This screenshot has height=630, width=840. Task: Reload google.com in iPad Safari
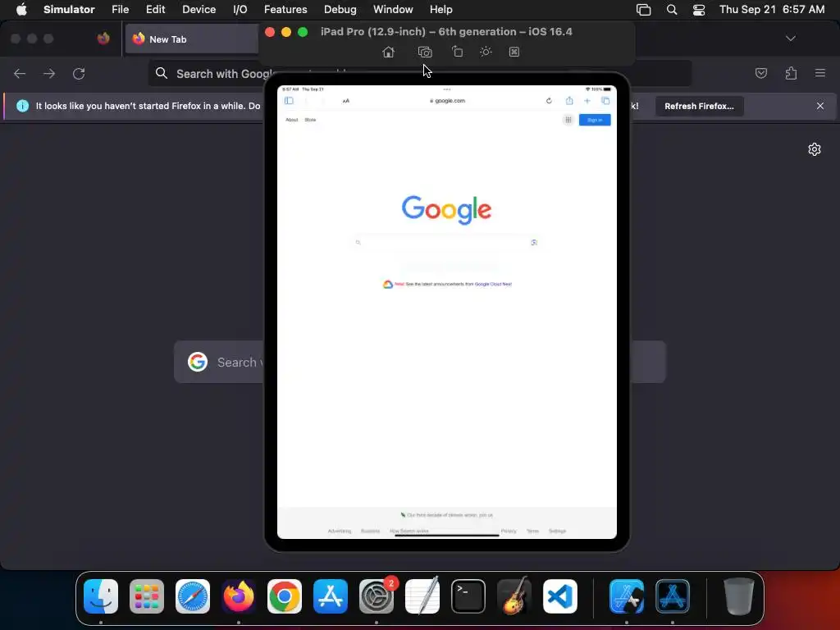549,101
